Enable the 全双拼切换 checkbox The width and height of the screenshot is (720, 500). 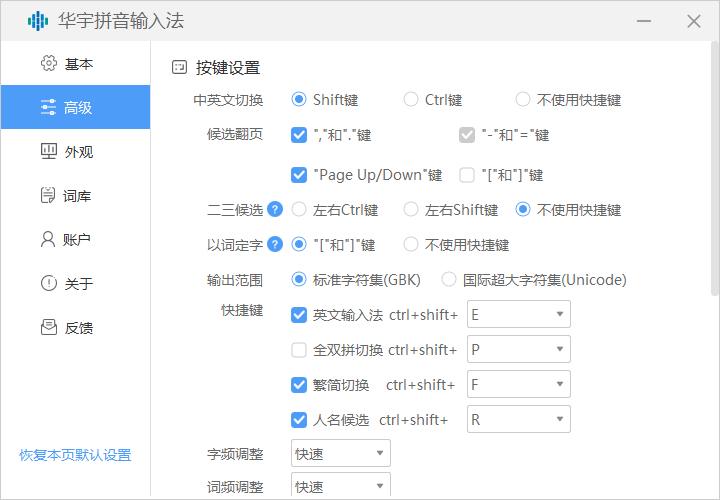(299, 350)
